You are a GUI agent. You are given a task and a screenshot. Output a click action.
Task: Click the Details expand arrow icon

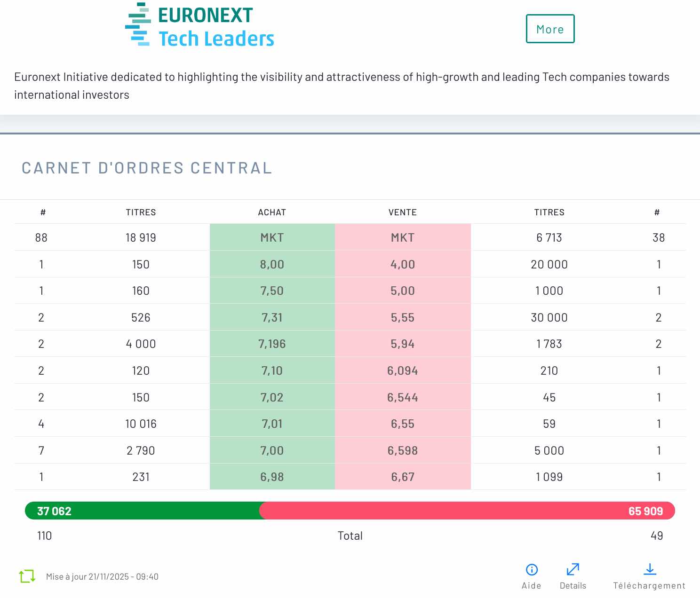[573, 570]
